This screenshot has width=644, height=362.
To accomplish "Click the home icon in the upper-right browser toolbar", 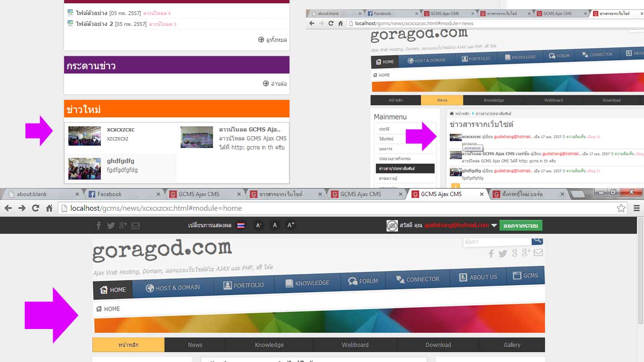I will [340, 23].
